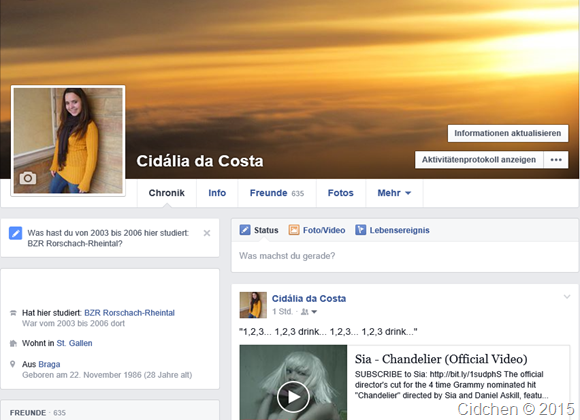580x420 pixels.
Task: Click the Was machst du gerade? field
Action: tap(405, 256)
